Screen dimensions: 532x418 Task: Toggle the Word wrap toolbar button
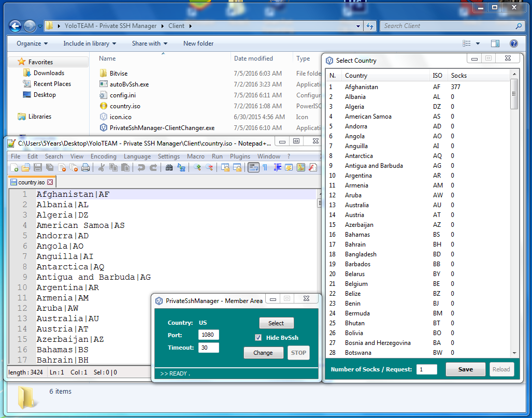point(253,167)
